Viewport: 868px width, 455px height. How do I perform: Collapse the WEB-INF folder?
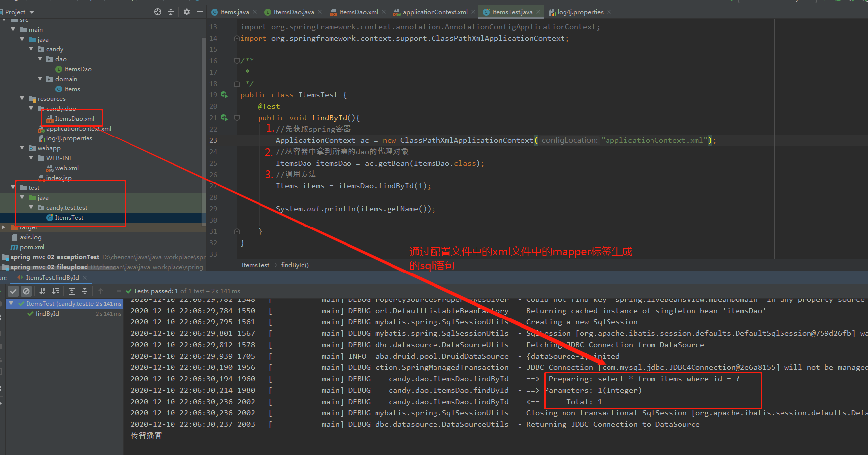(x=31, y=158)
